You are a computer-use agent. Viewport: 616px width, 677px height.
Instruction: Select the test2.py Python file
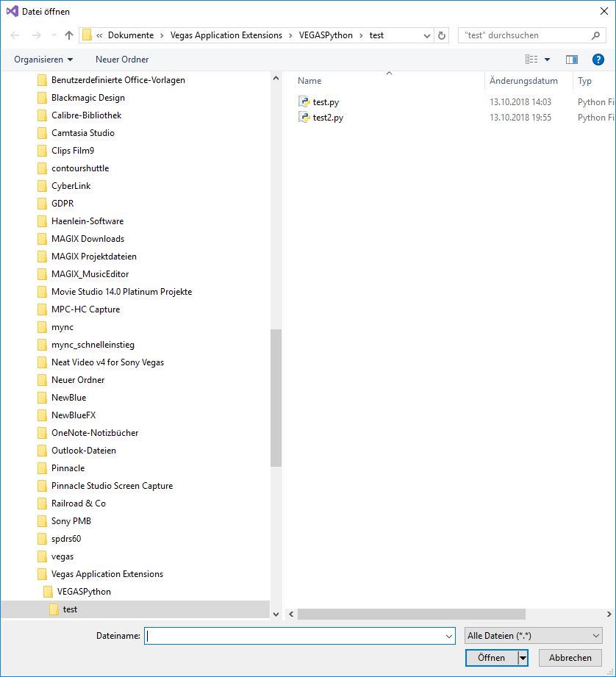(328, 118)
